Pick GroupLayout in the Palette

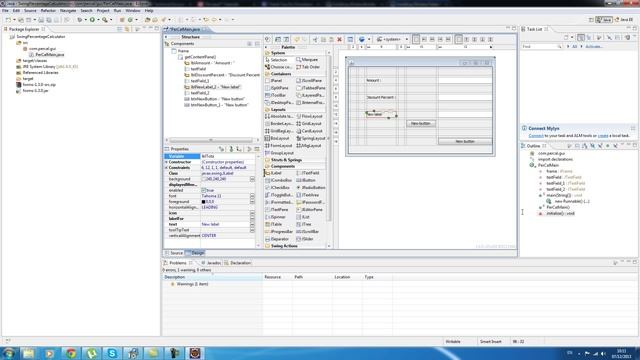pyautogui.click(x=279, y=153)
